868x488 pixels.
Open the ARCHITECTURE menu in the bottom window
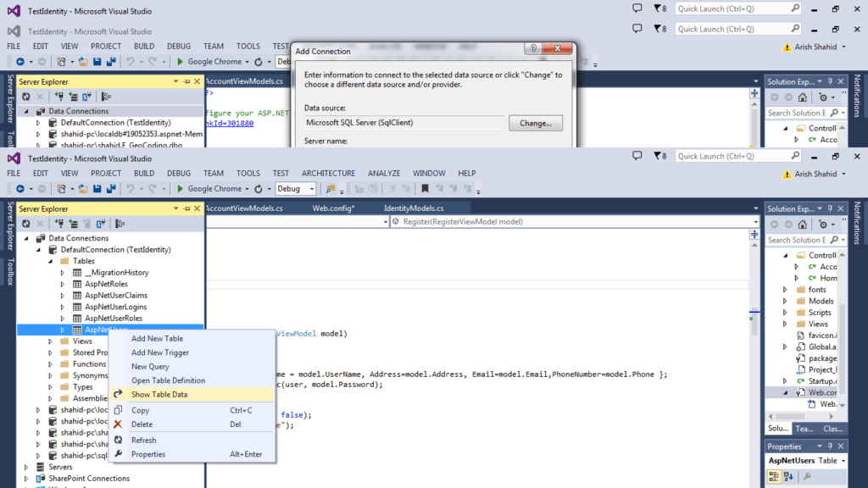click(328, 173)
